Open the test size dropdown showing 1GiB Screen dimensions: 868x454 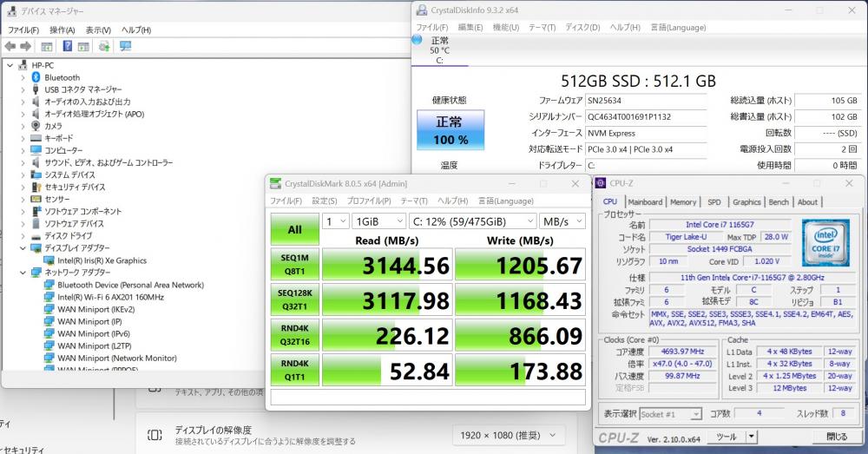tap(378, 221)
